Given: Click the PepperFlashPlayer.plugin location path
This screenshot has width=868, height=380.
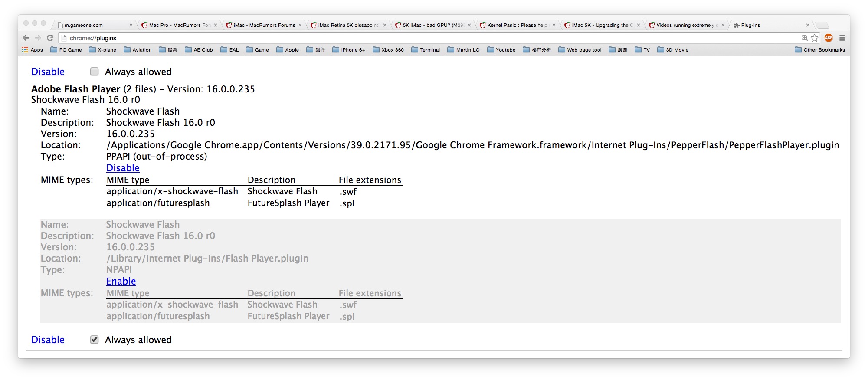Looking at the screenshot, I should (473, 145).
